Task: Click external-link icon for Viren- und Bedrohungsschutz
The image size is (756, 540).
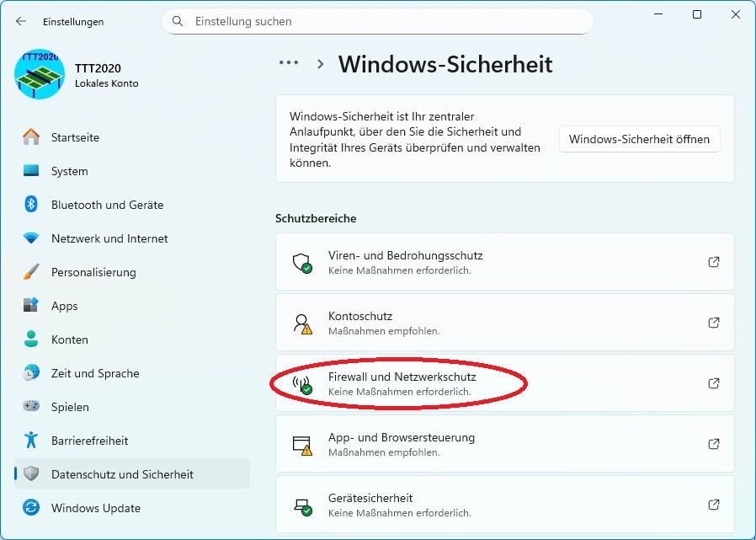Action: click(x=714, y=261)
